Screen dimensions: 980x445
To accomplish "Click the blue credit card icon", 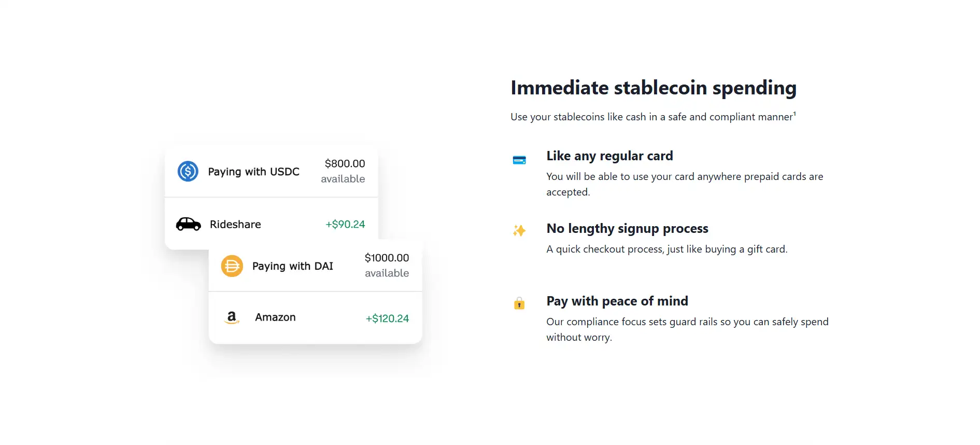I will [x=519, y=160].
